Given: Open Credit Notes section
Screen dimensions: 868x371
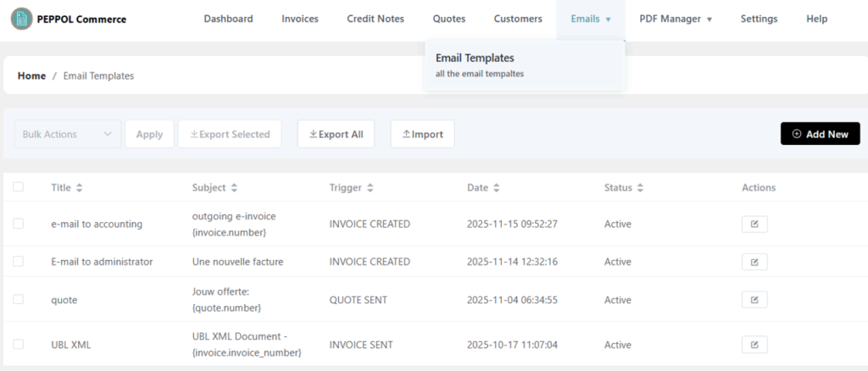Looking at the screenshot, I should [x=376, y=19].
